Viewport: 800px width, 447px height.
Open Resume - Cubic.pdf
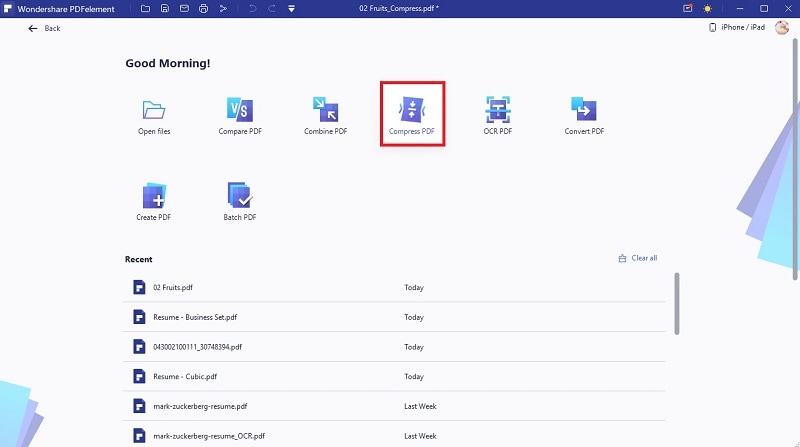click(x=394, y=377)
